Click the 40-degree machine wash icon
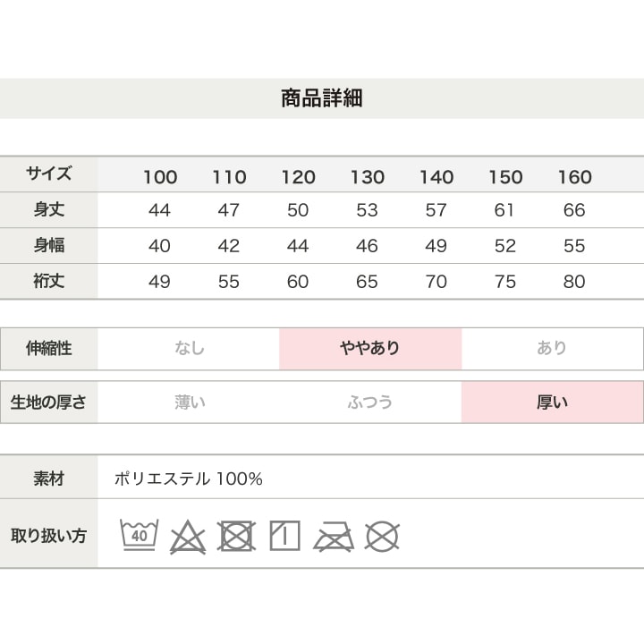644x644 pixels. pyautogui.click(x=139, y=536)
